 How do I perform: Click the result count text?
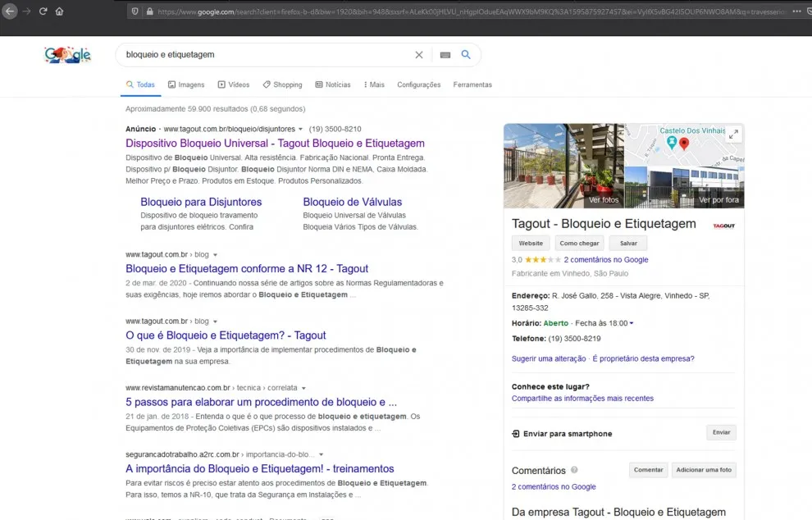point(216,109)
